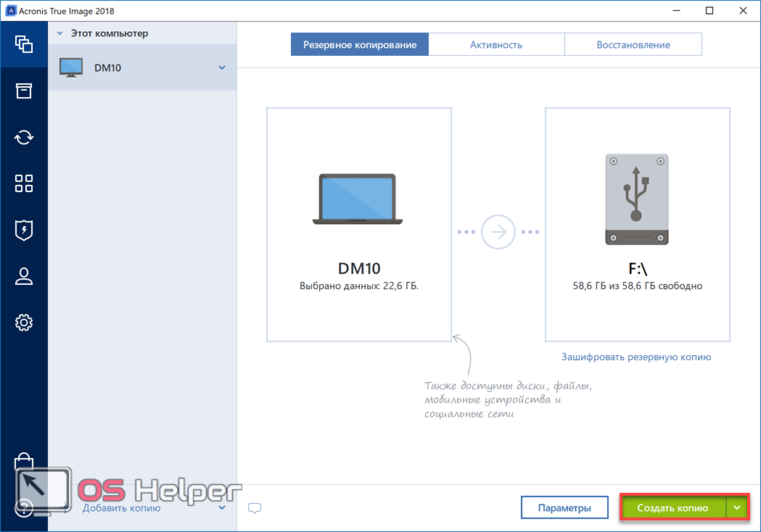Click the Параметры button
The image size is (761, 532).
[564, 508]
